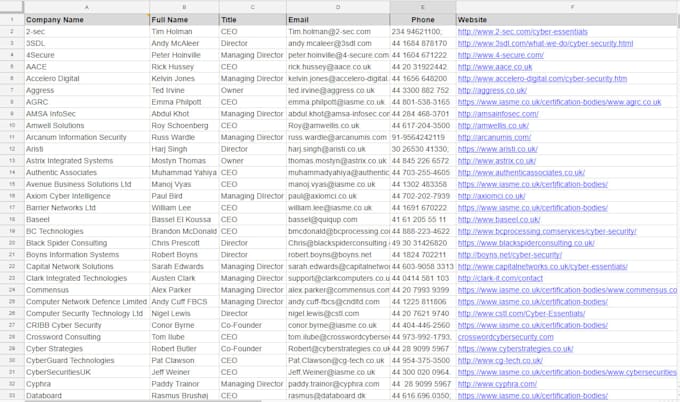The height and width of the screenshot is (402, 680).
Task: Select the Conor Byrne name cell
Action: [x=184, y=325]
